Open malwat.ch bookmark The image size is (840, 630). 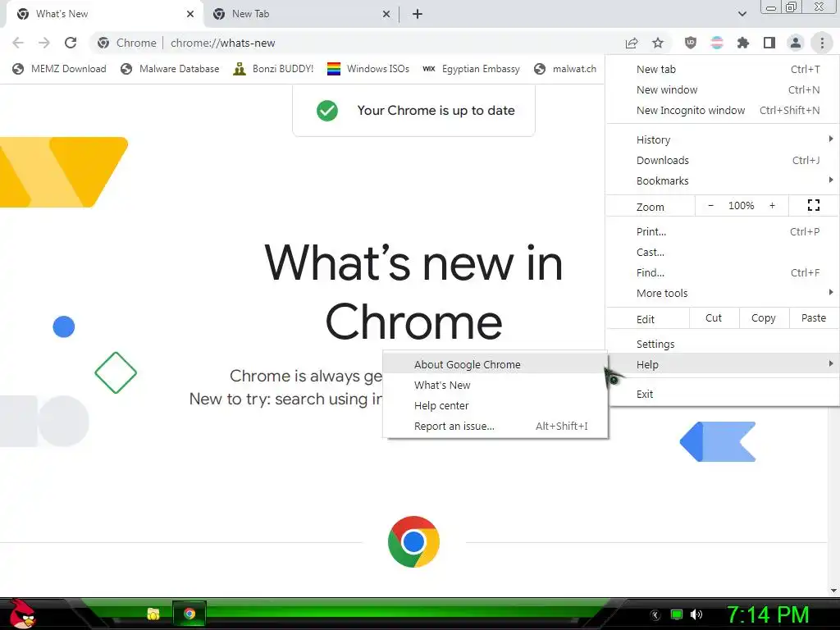(565, 69)
